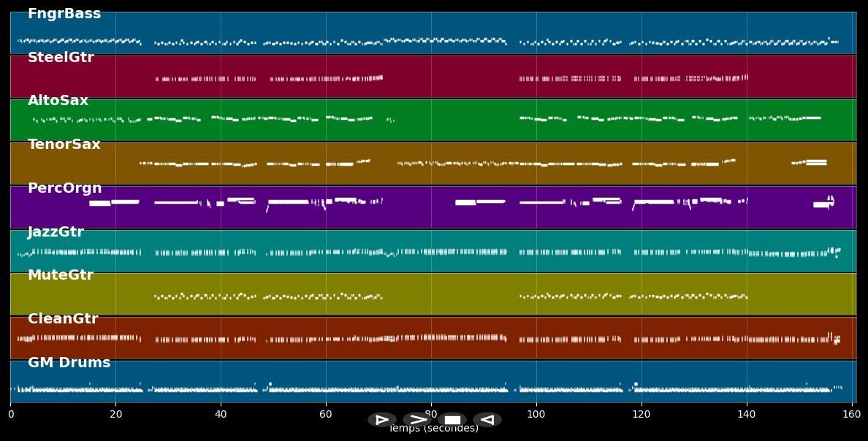Click the thick PercOrgn note near 18 seconds
This screenshot has width=868, height=441.
tap(100, 203)
